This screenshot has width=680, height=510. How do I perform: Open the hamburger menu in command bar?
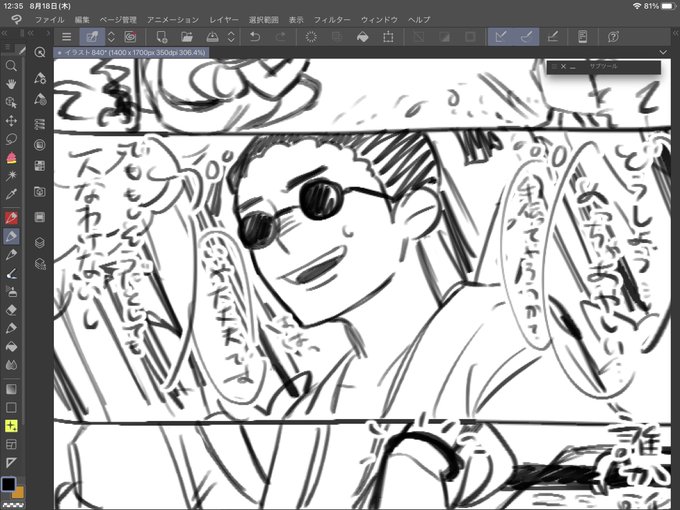click(66, 37)
